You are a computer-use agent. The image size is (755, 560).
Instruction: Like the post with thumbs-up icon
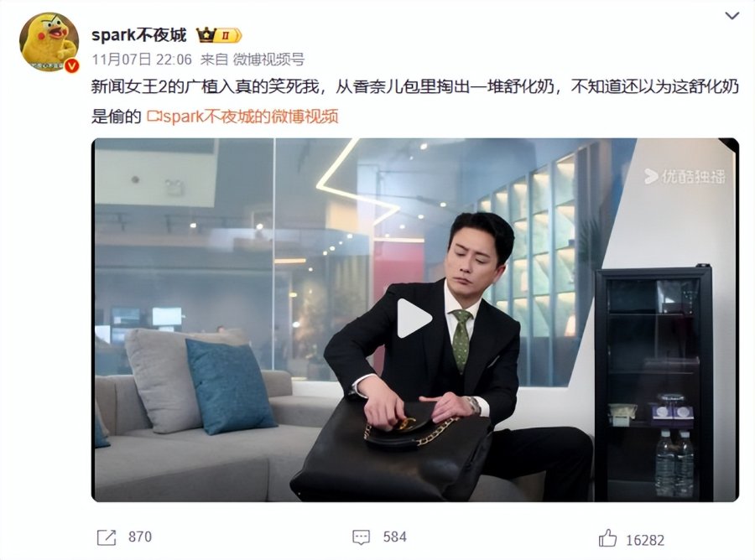[x=607, y=538]
